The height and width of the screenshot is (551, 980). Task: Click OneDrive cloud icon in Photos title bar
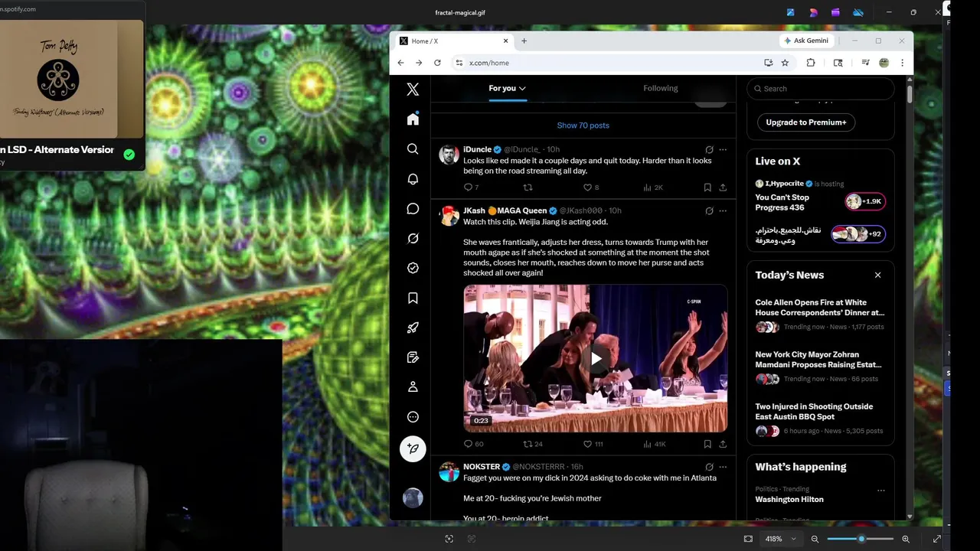[x=858, y=12]
